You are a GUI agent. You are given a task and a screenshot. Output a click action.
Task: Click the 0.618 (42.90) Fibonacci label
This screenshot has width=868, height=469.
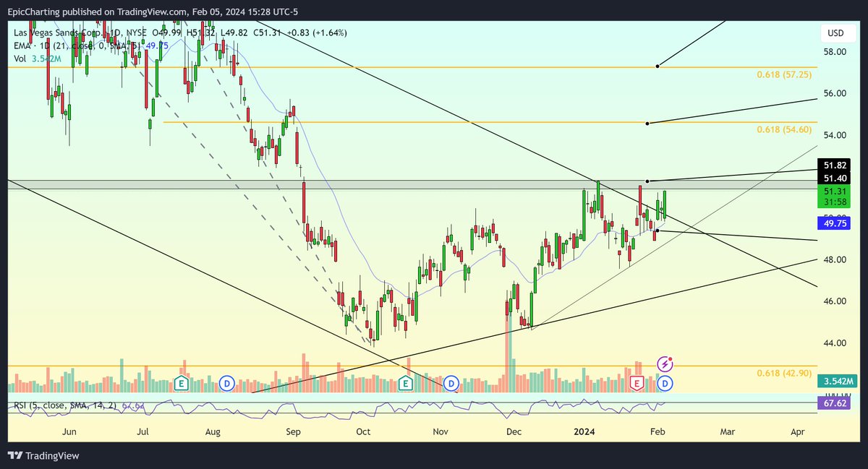coord(784,372)
